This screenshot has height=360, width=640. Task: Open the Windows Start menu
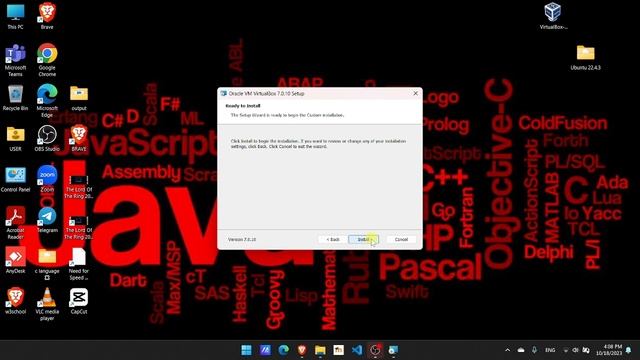tap(247, 350)
